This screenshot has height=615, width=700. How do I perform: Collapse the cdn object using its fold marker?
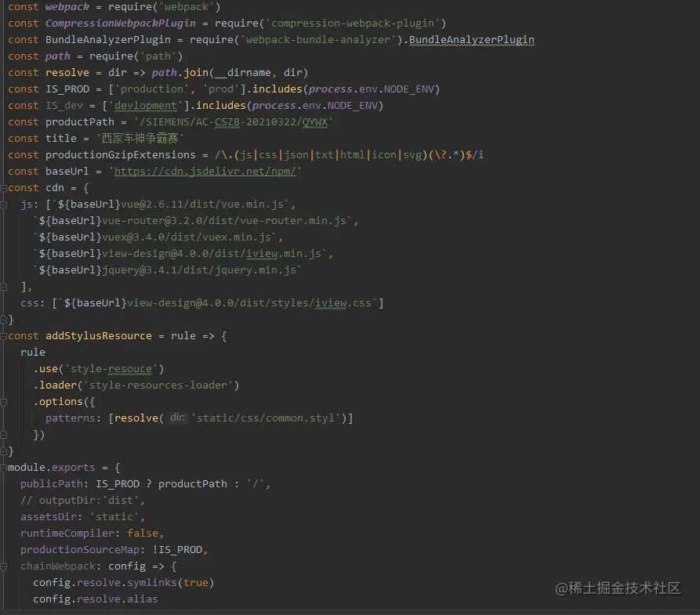tap(4, 187)
